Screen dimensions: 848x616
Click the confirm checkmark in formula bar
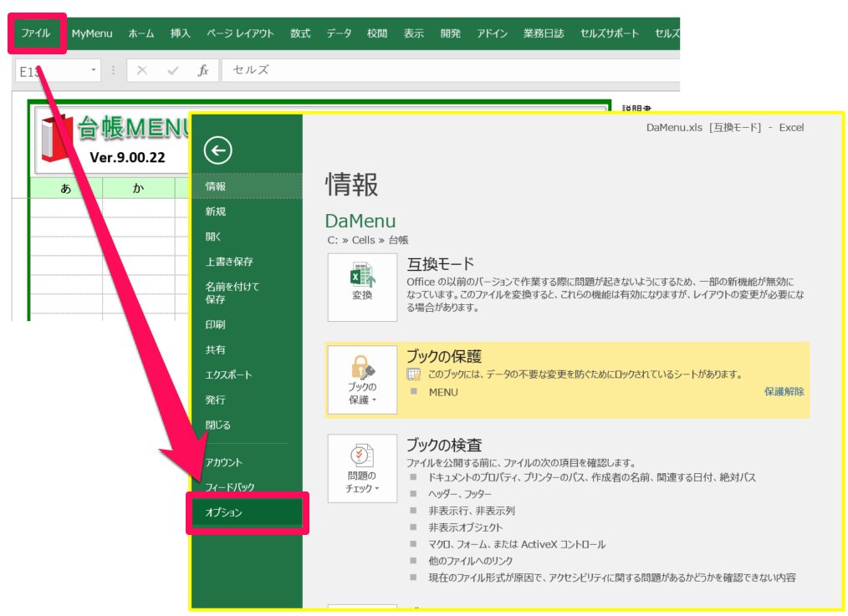(x=173, y=70)
